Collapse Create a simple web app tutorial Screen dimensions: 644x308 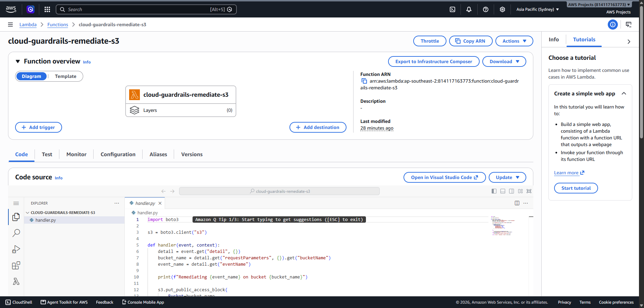coord(624,93)
